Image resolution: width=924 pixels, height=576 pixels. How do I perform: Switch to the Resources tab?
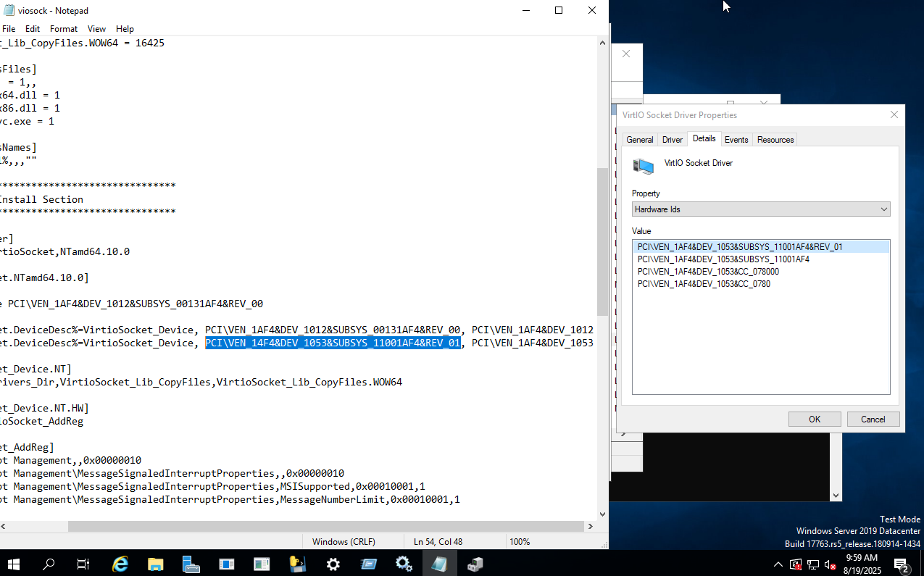775,140
